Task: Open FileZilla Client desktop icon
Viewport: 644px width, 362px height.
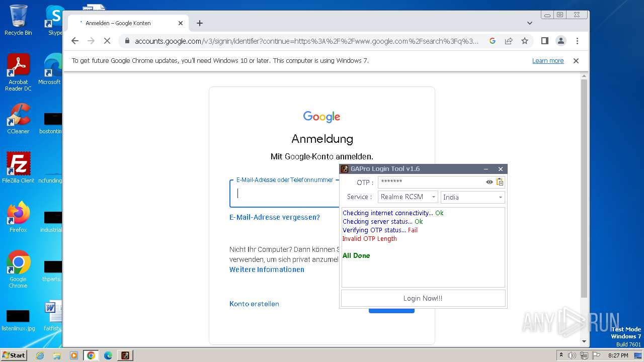Action: [18, 167]
